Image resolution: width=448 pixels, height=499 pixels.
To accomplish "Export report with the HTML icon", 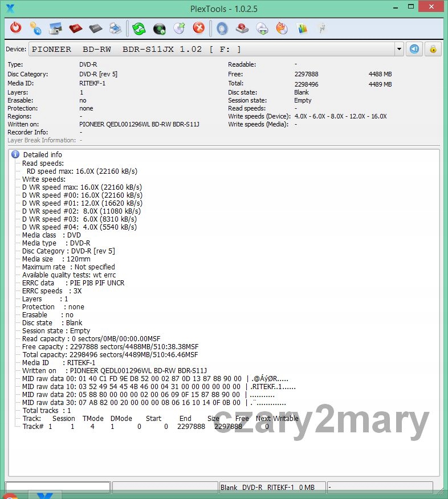I will (96, 28).
